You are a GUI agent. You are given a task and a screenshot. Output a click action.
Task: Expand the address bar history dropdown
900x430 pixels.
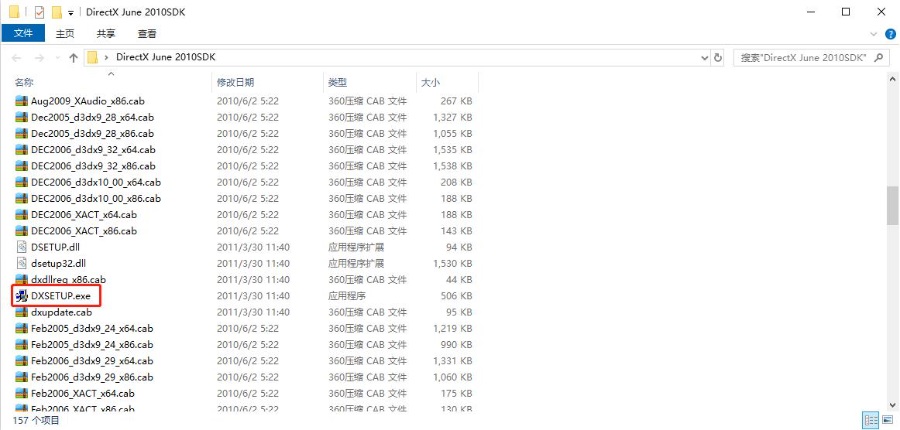pos(705,57)
